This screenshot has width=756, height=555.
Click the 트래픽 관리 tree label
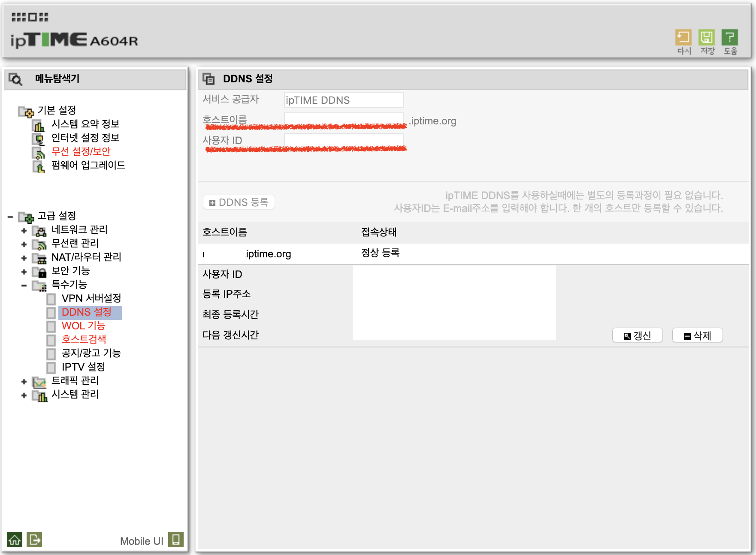pyautogui.click(x=75, y=380)
